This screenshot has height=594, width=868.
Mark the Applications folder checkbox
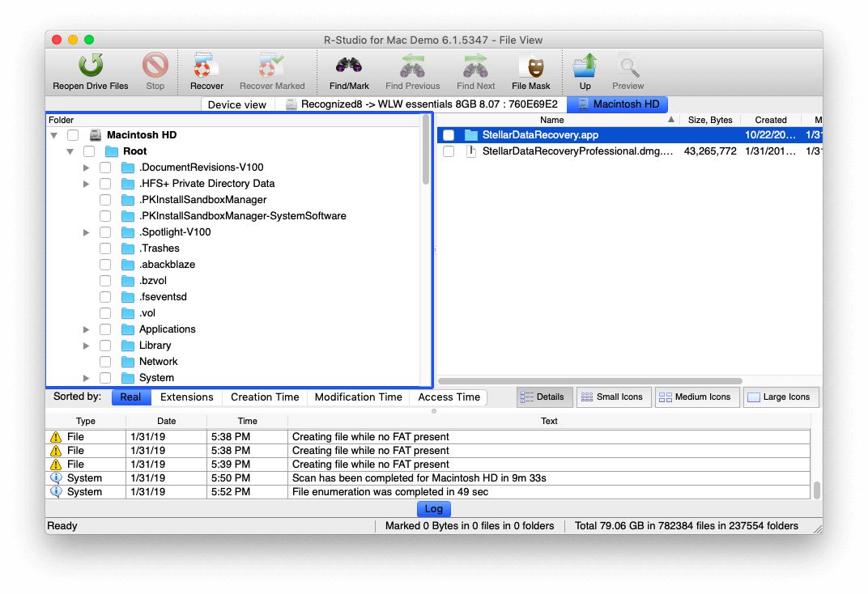click(x=104, y=329)
